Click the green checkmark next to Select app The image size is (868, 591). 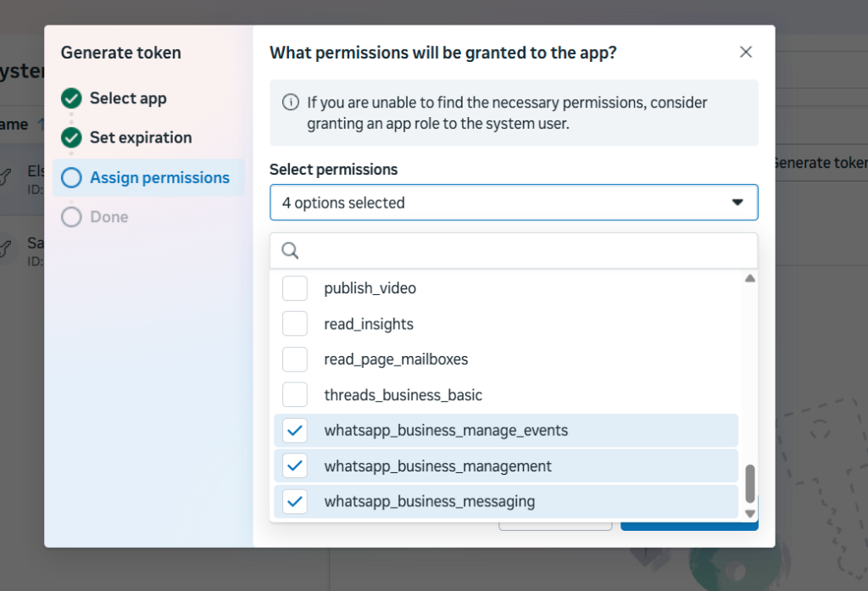click(x=71, y=98)
